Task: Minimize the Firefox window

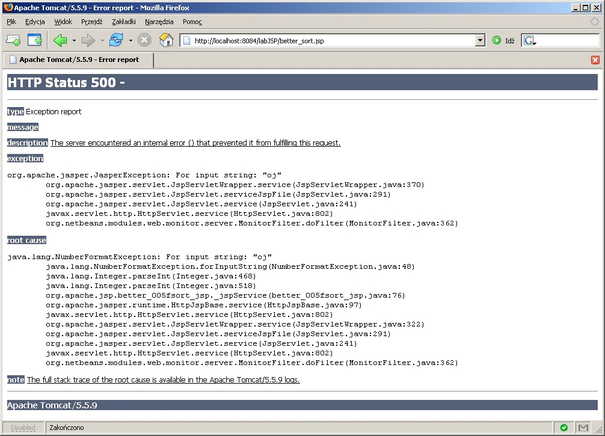Action: (575, 8)
